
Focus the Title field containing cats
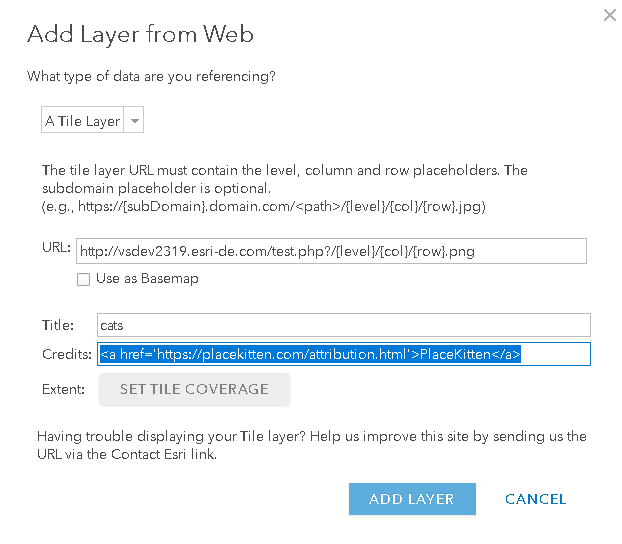coord(343,325)
